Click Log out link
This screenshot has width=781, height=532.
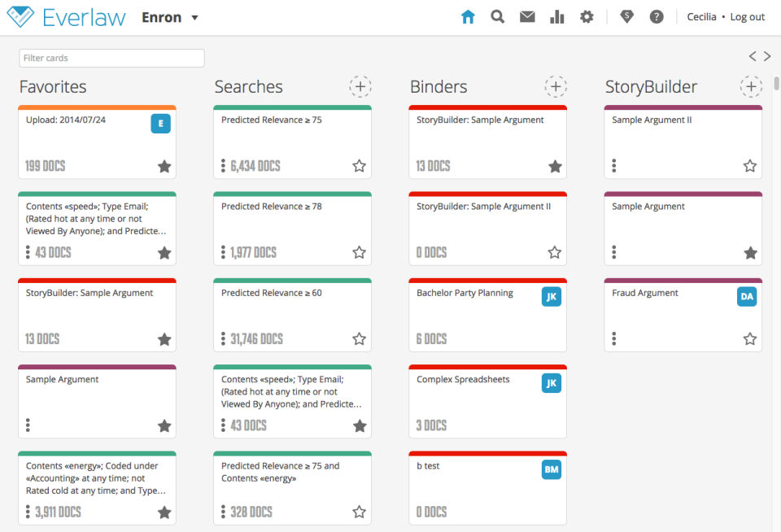[747, 17]
